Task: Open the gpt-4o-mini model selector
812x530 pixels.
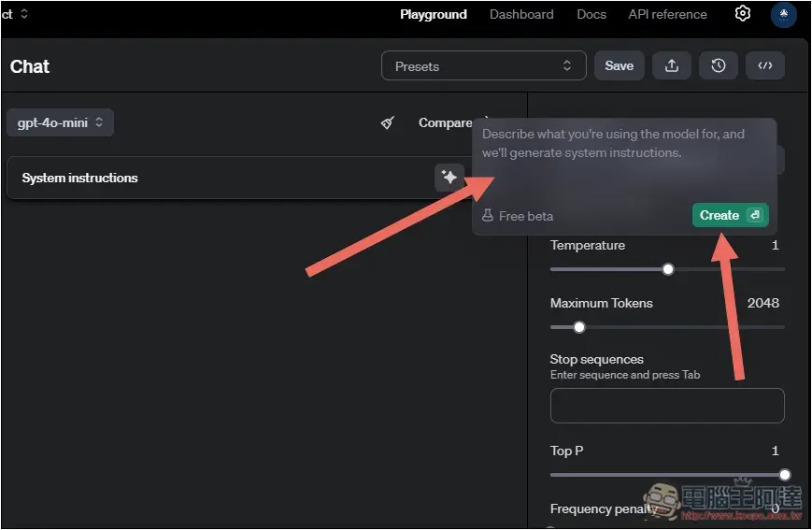Action: point(60,122)
